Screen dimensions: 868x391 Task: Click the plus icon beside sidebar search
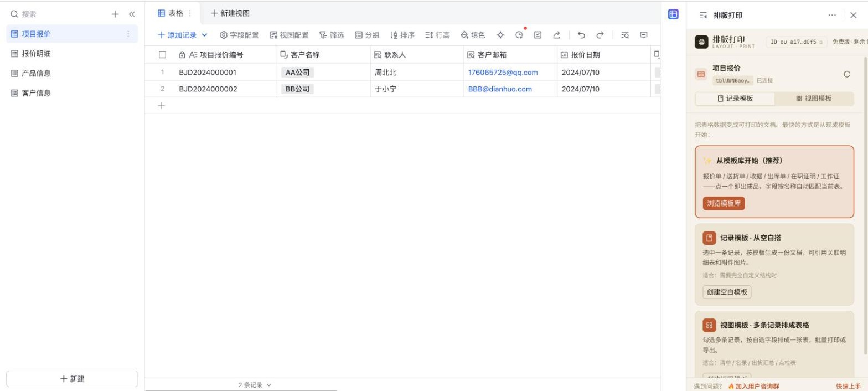click(x=115, y=14)
